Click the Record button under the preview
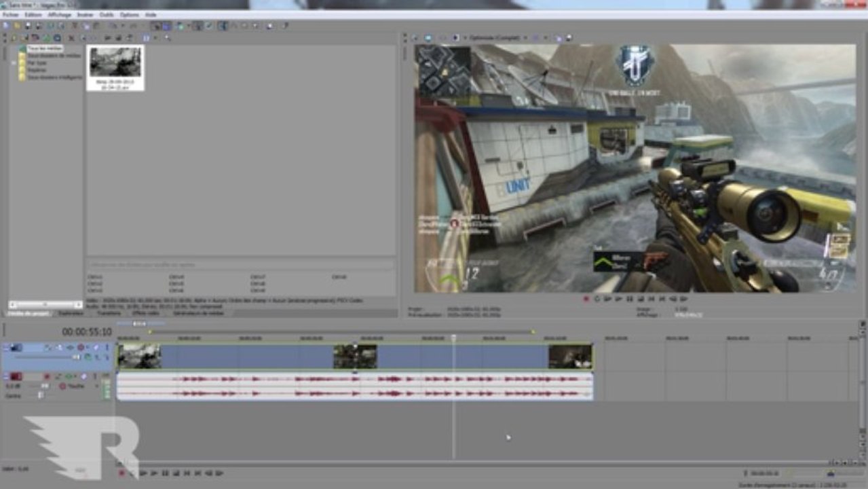 586,298
